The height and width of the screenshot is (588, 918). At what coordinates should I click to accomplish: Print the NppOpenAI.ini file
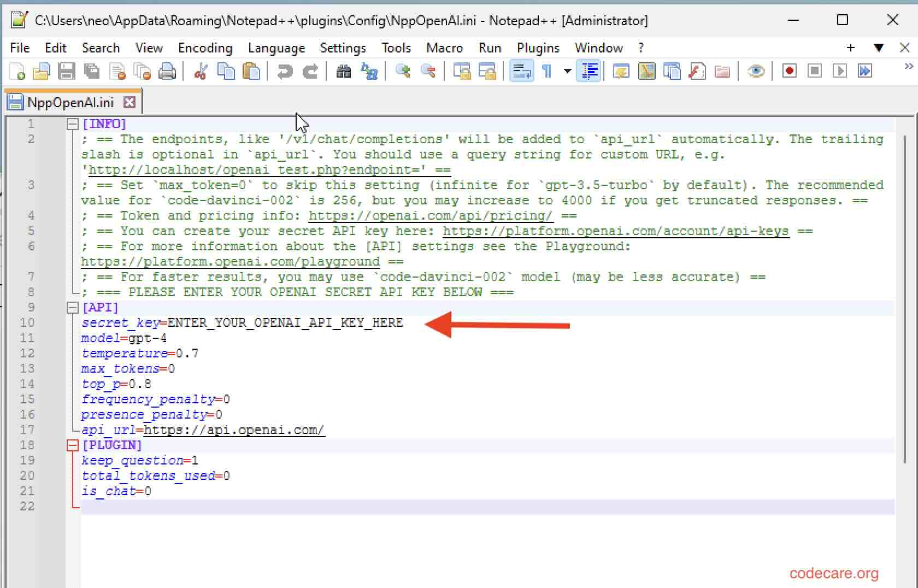coord(168,71)
